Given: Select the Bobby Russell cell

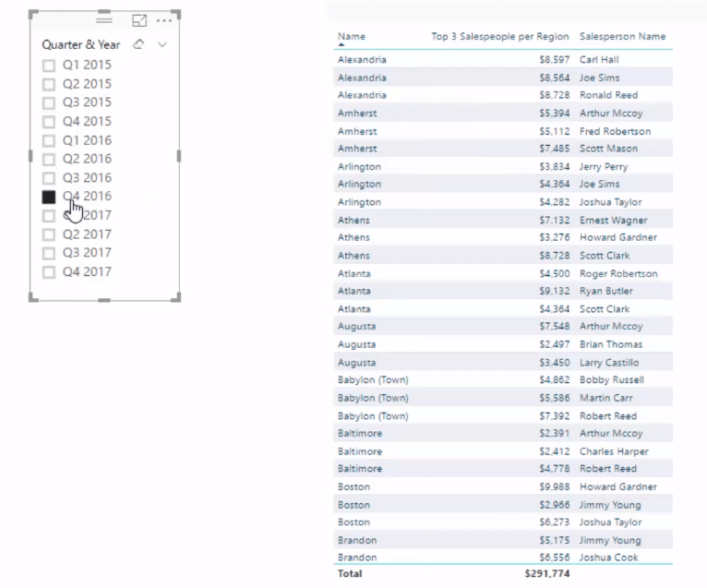Looking at the screenshot, I should click(x=611, y=379).
